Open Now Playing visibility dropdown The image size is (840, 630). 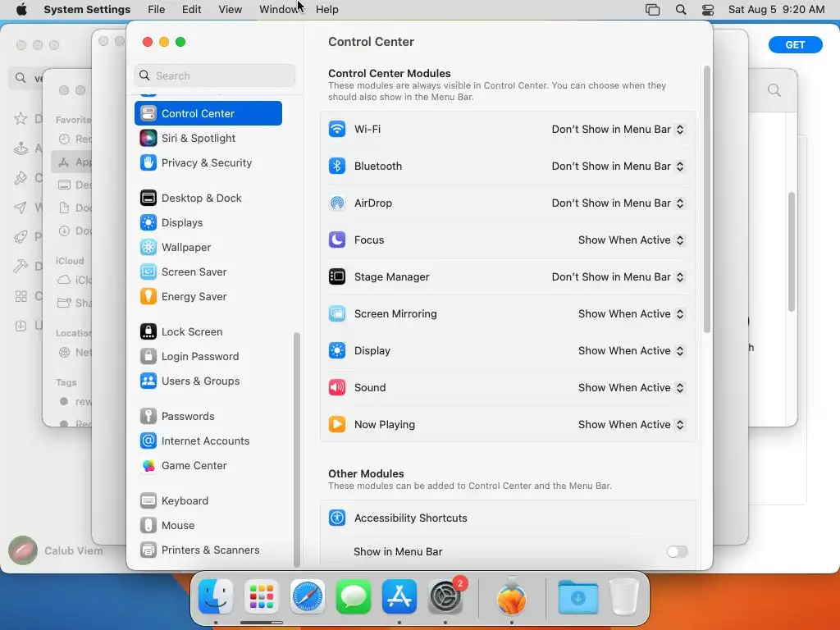click(632, 425)
